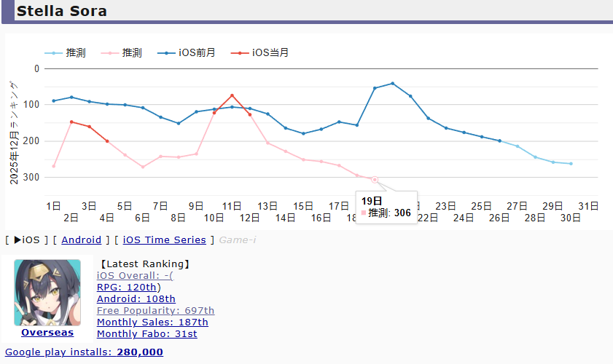
Task: Click the pink data point on 1日
Action: point(53,167)
